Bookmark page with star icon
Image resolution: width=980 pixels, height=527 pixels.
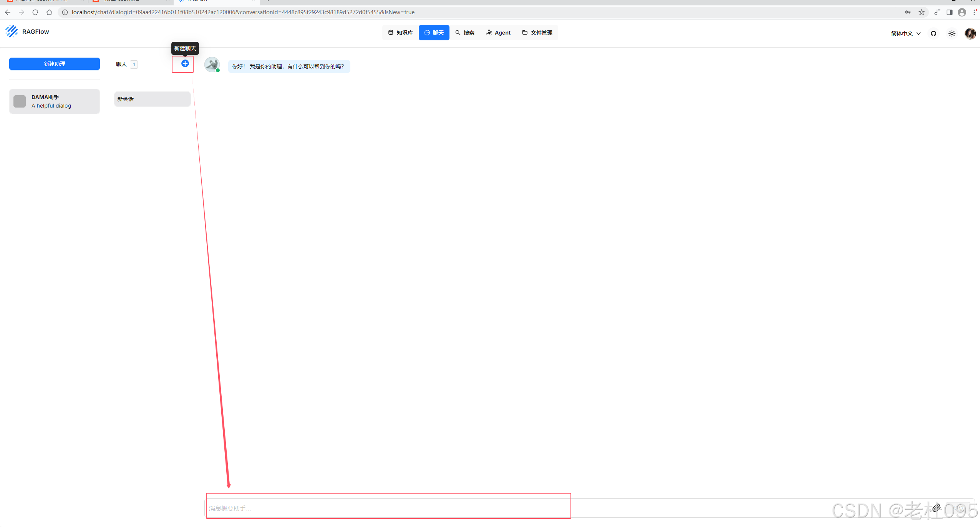pos(921,12)
